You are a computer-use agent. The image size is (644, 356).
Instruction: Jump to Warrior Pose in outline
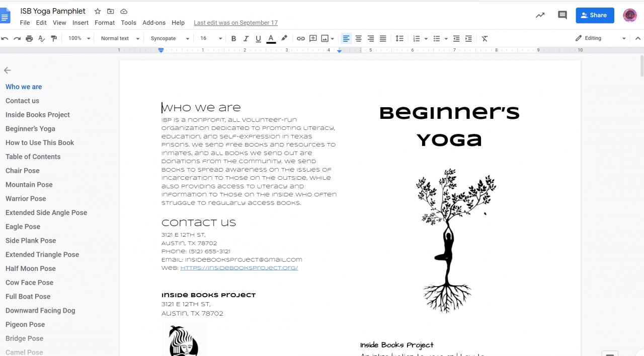(x=26, y=198)
